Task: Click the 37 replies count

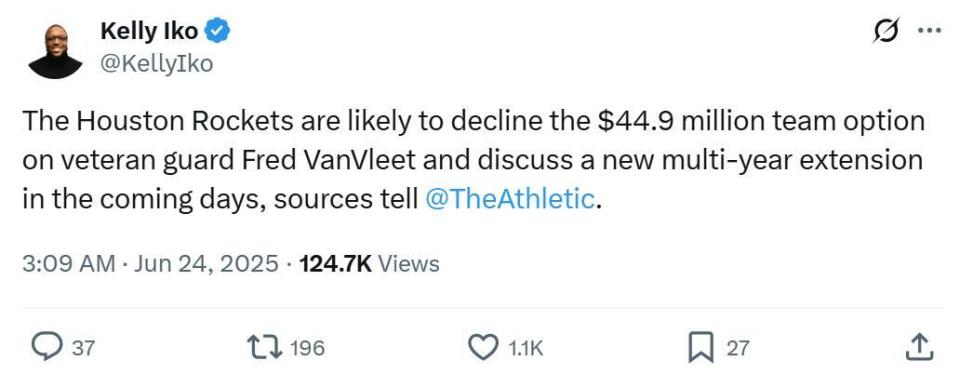Action: pyautogui.click(x=83, y=348)
